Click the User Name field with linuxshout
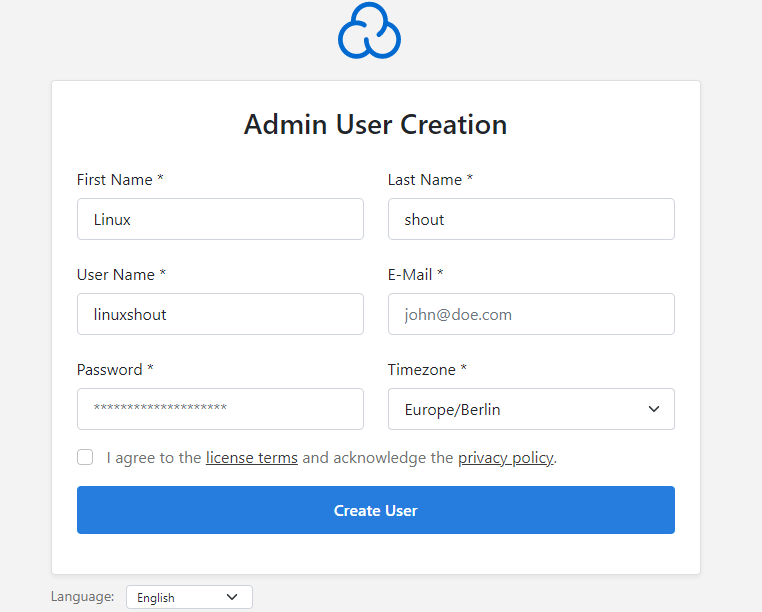 [220, 314]
